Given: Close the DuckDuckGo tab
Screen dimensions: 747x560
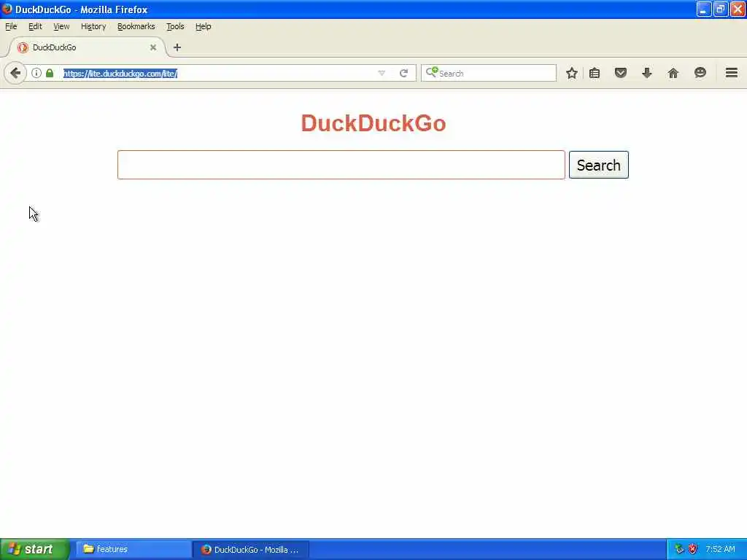Looking at the screenshot, I should [x=153, y=47].
